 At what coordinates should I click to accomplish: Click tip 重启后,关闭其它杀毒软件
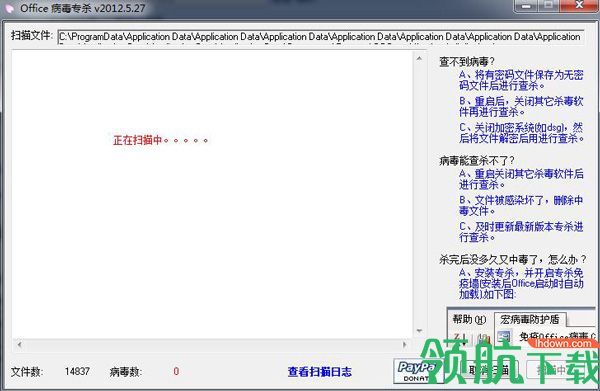521,107
